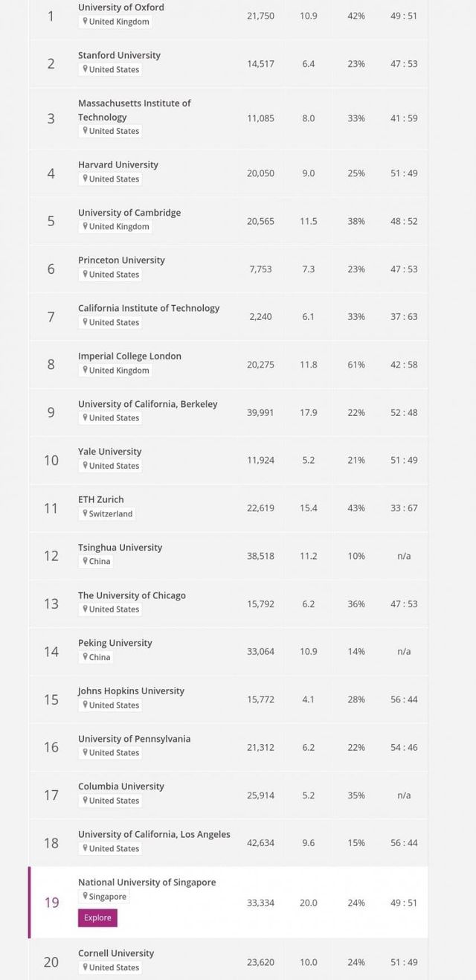Click the University of California, Berkeley link

[x=148, y=404]
